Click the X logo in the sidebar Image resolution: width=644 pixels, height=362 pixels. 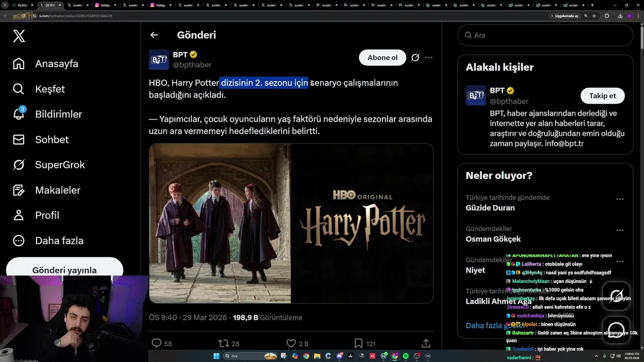(x=19, y=36)
